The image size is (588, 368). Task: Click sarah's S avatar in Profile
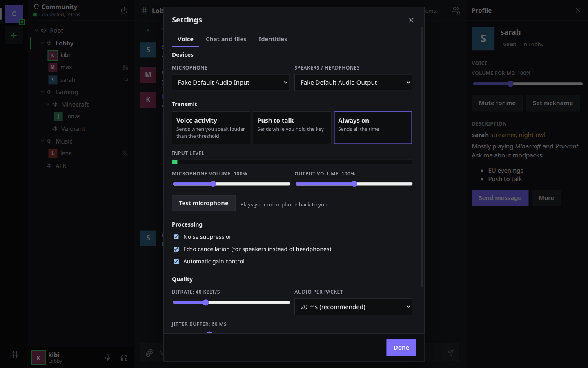coord(483,39)
